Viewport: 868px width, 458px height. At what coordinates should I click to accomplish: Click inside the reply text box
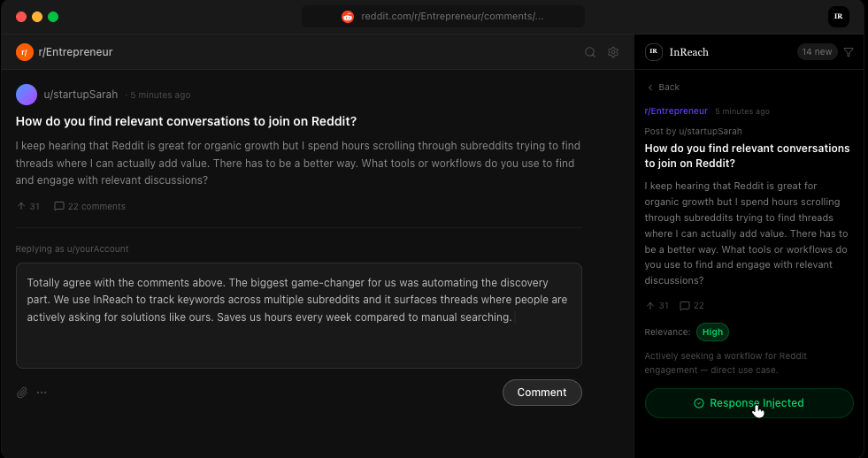tap(299, 316)
